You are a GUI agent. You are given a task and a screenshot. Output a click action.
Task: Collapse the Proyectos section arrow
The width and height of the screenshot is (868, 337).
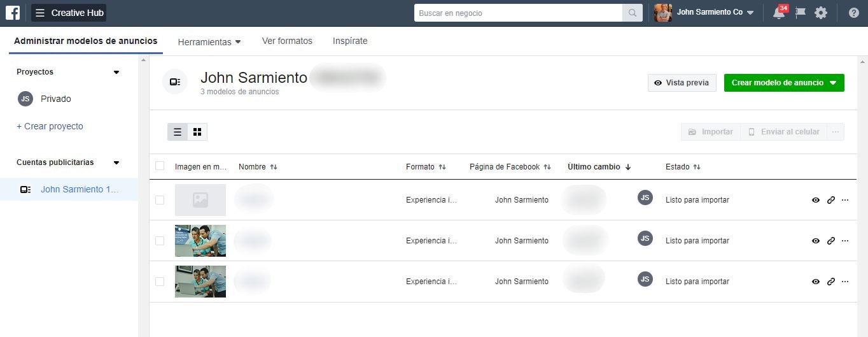(x=116, y=73)
